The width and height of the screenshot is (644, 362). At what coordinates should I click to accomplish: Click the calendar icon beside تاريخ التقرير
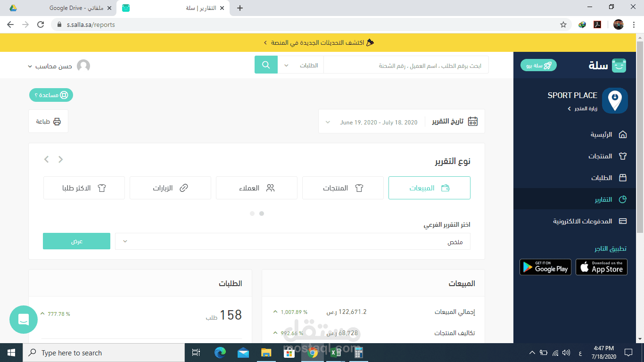point(474,121)
